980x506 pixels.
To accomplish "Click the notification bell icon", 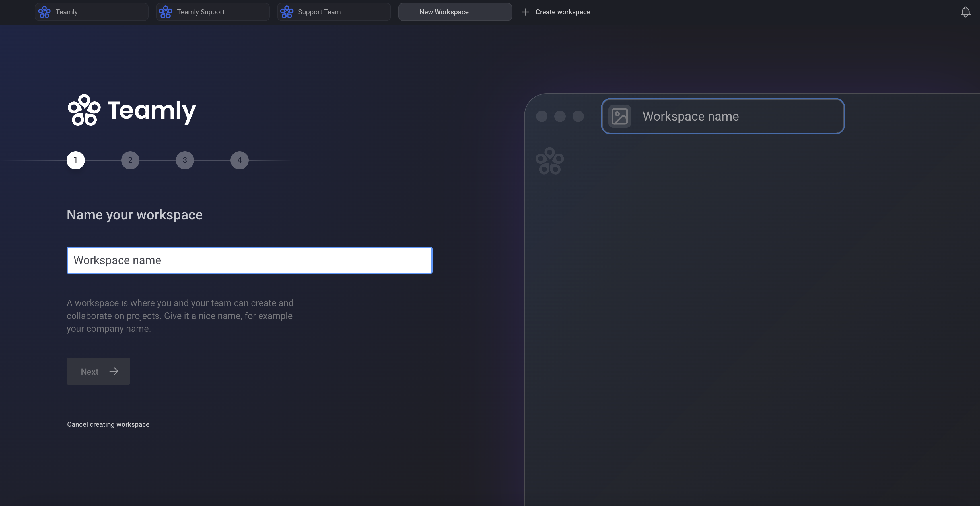I will (x=965, y=12).
